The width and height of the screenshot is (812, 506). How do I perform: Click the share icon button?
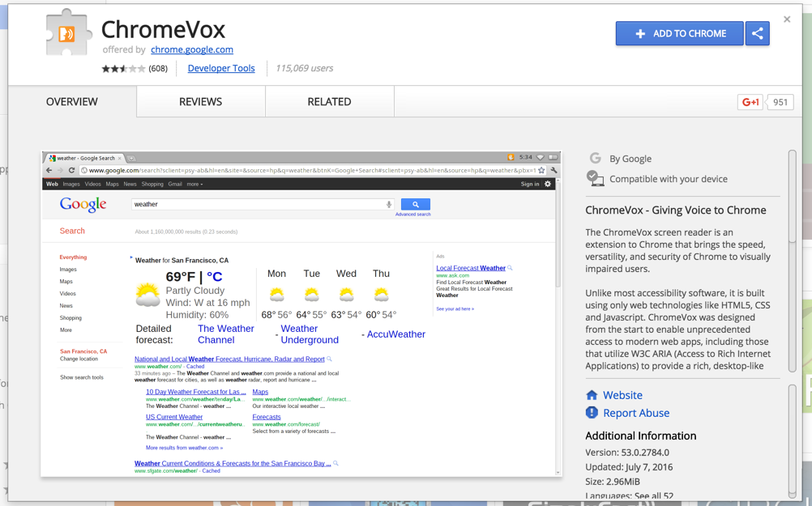click(757, 34)
